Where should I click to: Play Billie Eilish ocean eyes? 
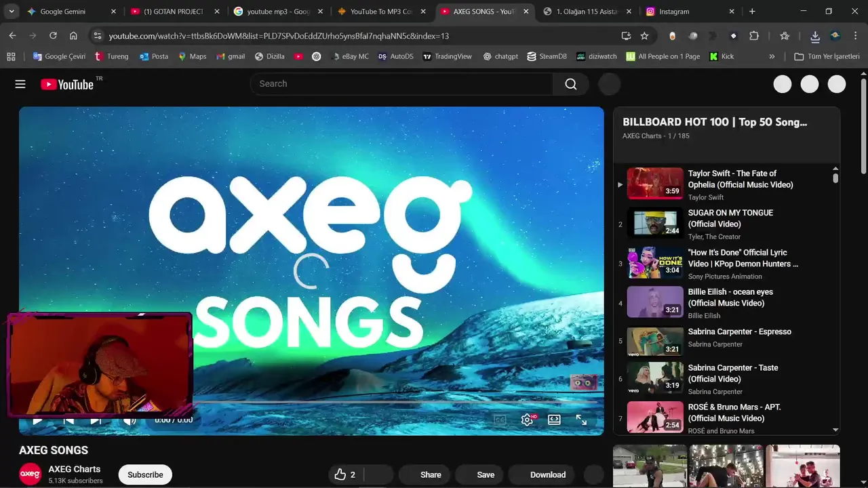tap(726, 303)
